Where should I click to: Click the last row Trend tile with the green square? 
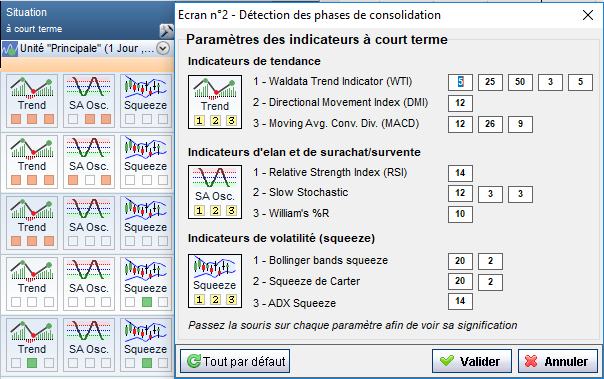point(32,345)
